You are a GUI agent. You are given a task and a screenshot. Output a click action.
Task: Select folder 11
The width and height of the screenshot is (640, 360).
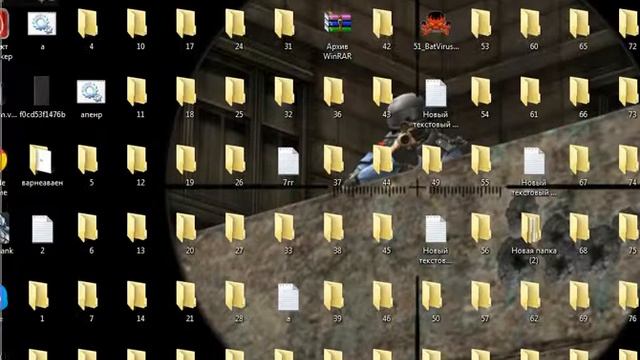point(137,91)
